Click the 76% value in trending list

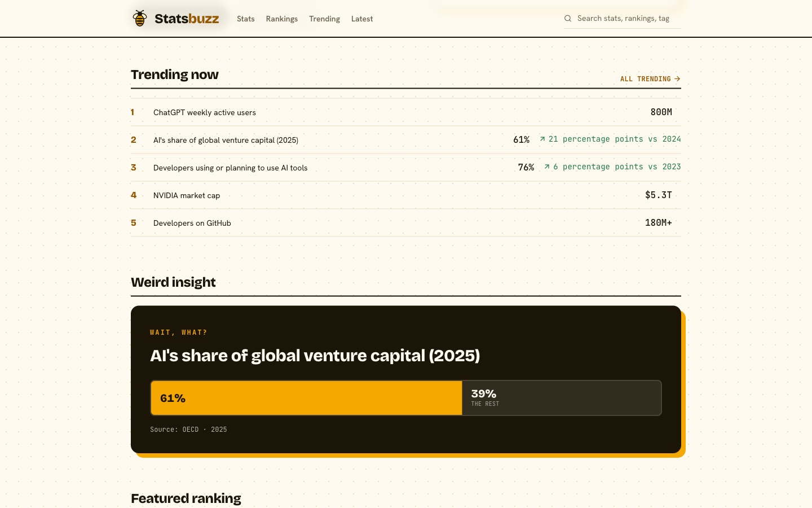click(x=526, y=168)
